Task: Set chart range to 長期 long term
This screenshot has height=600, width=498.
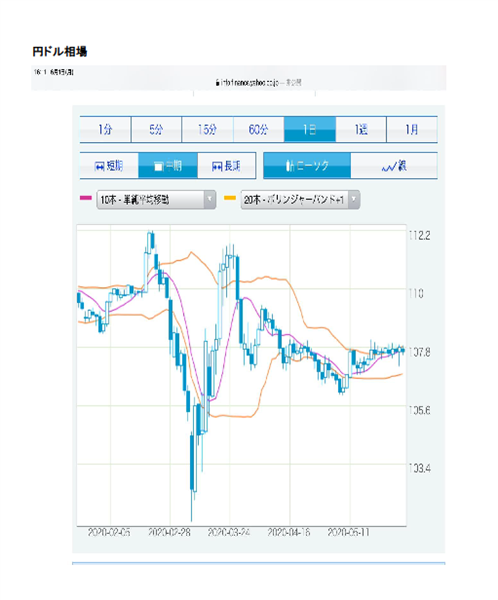Action: (x=227, y=166)
